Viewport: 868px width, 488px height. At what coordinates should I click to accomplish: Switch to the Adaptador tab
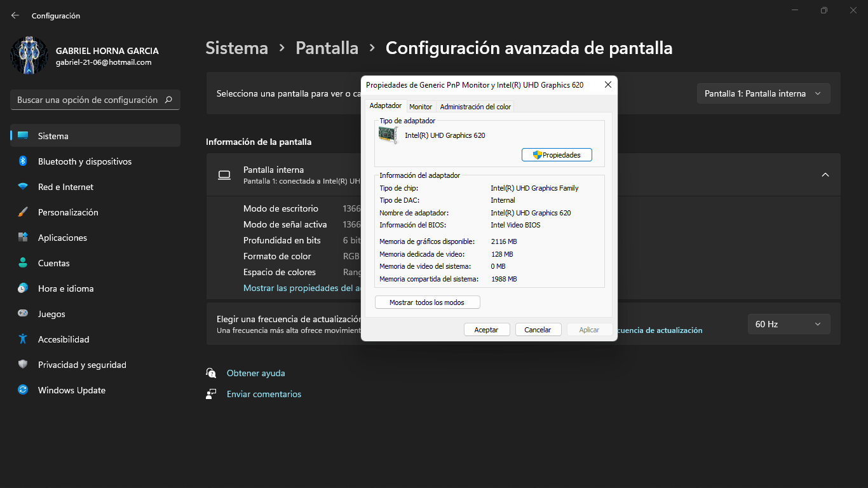click(386, 105)
